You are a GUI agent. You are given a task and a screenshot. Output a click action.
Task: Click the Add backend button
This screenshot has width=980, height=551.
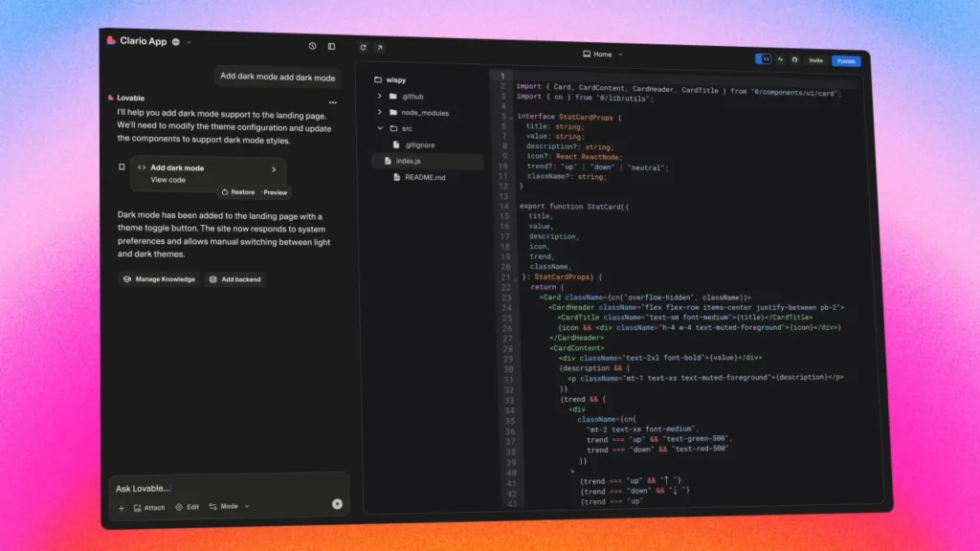pyautogui.click(x=234, y=278)
